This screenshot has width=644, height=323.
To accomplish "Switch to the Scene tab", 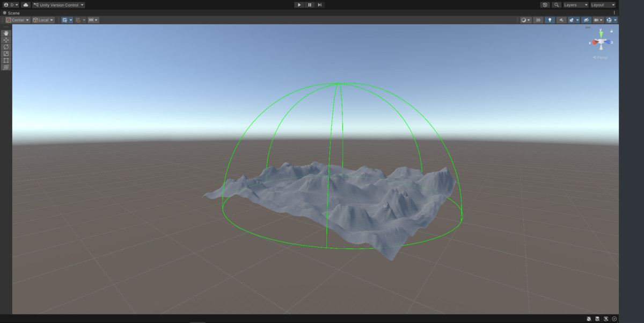I will pos(11,13).
